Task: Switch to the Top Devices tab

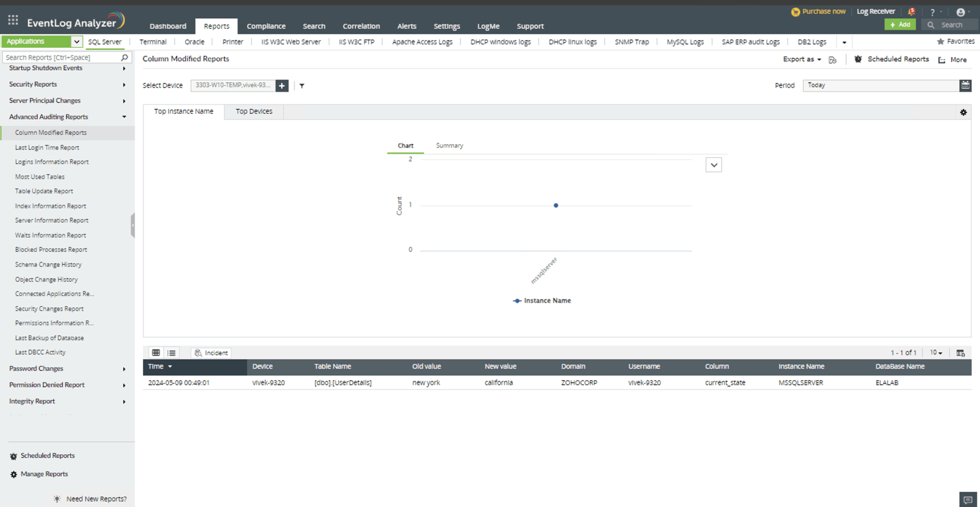Action: [254, 112]
